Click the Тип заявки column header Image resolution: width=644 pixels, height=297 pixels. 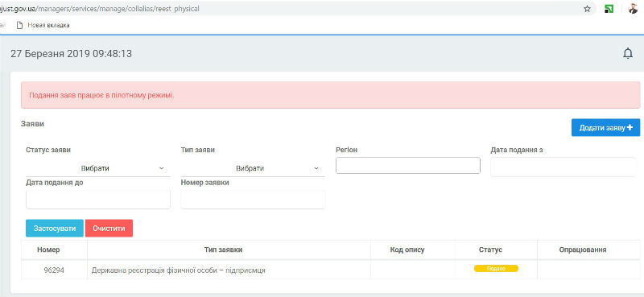point(223,250)
